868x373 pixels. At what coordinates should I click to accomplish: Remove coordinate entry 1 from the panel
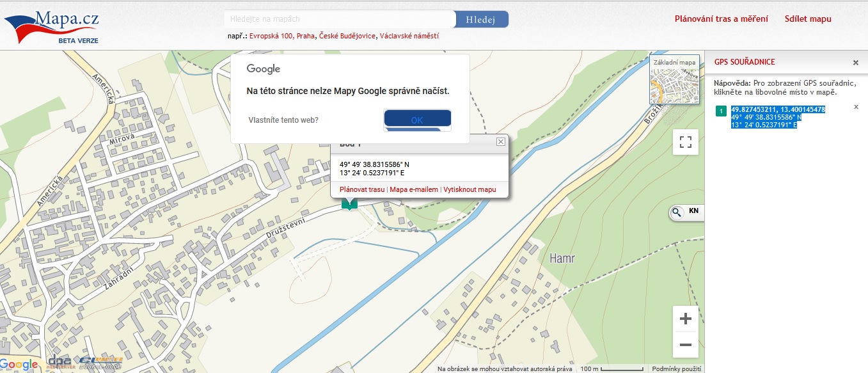pos(856,107)
